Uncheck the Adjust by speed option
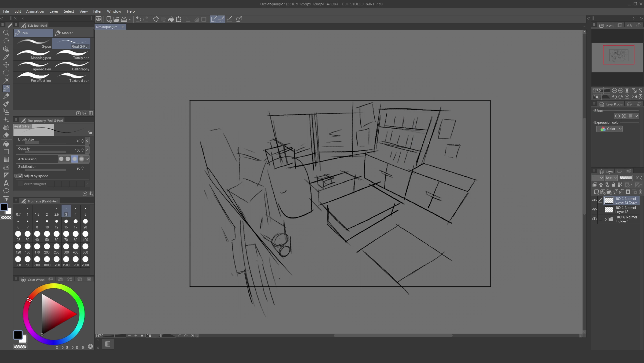Viewport: 644px width, 363px height. click(20, 176)
